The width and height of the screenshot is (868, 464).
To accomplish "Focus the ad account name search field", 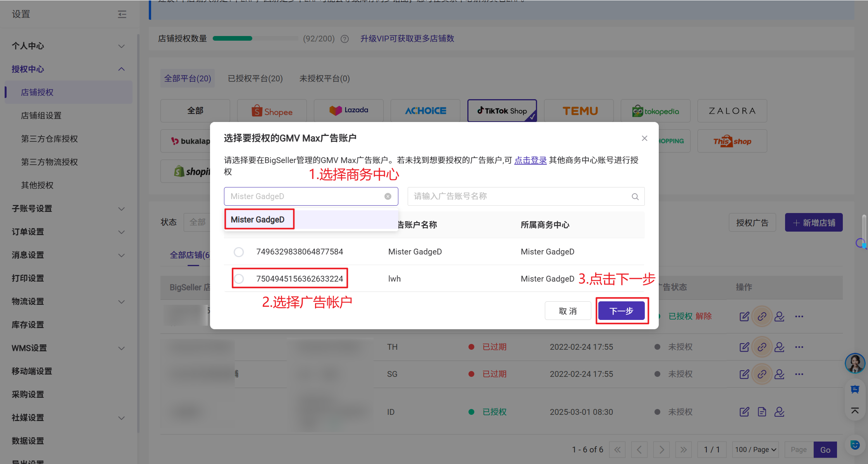I will pos(526,196).
